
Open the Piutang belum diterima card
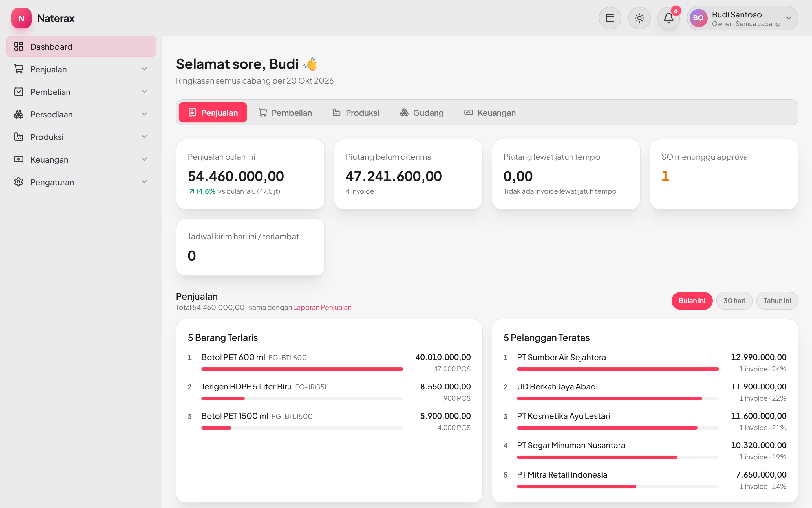(408, 174)
